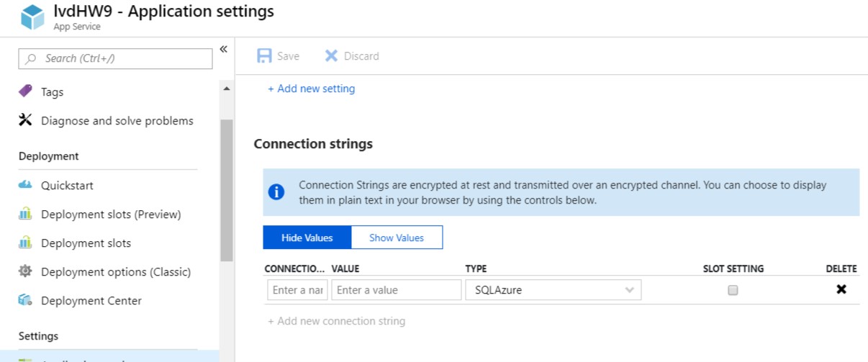Viewport: 868px width, 362px height.
Task: Click Add new connection string link
Action: coord(337,321)
